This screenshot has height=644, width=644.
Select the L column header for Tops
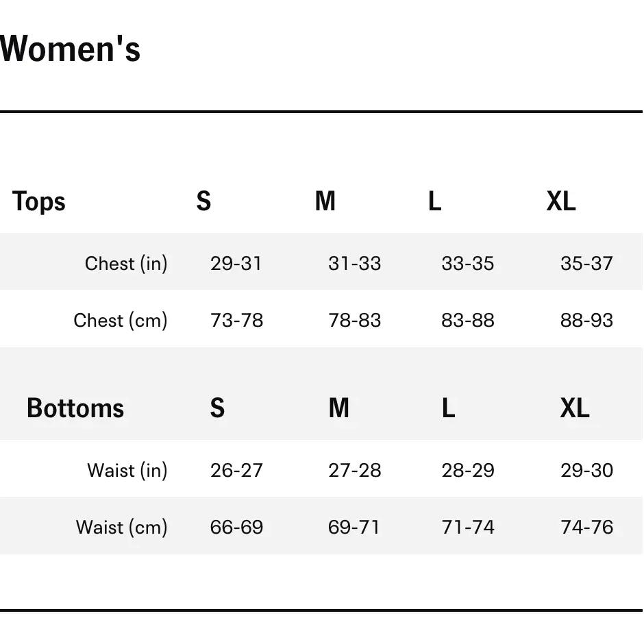click(x=434, y=201)
